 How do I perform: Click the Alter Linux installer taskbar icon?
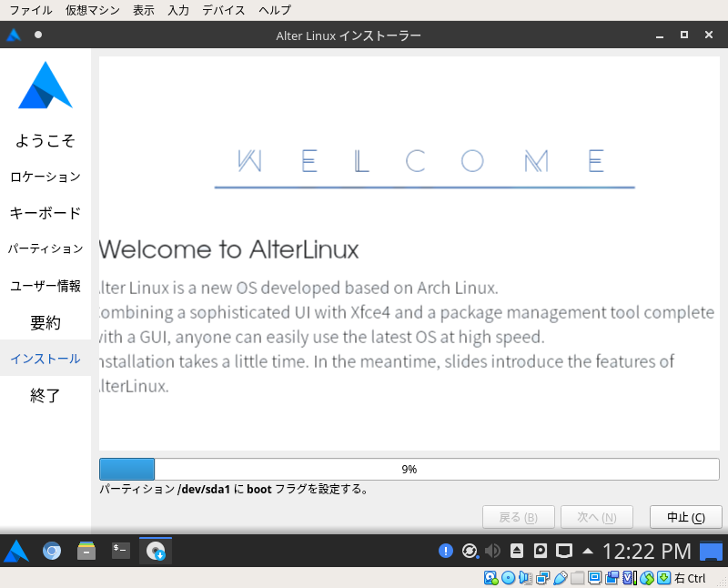click(x=155, y=551)
